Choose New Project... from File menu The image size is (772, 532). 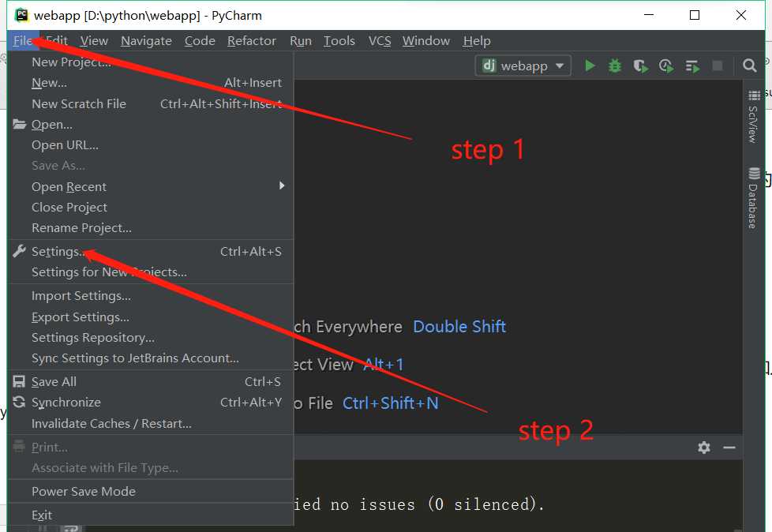[151, 62]
